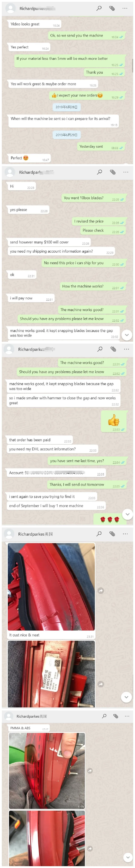Click the forward arrow beside the bottommost photo
The width and height of the screenshot is (135, 868).
pyautogui.click(x=90, y=848)
